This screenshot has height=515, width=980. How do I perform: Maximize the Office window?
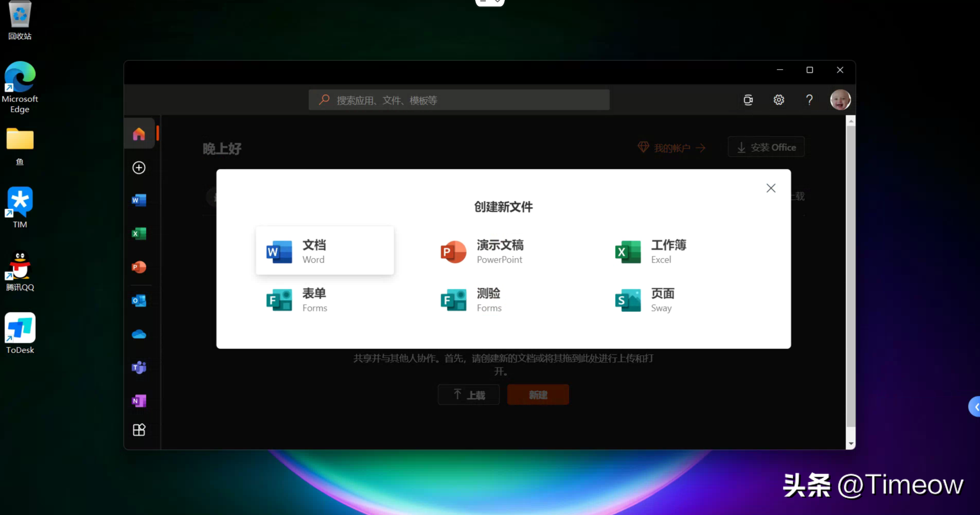pos(810,70)
